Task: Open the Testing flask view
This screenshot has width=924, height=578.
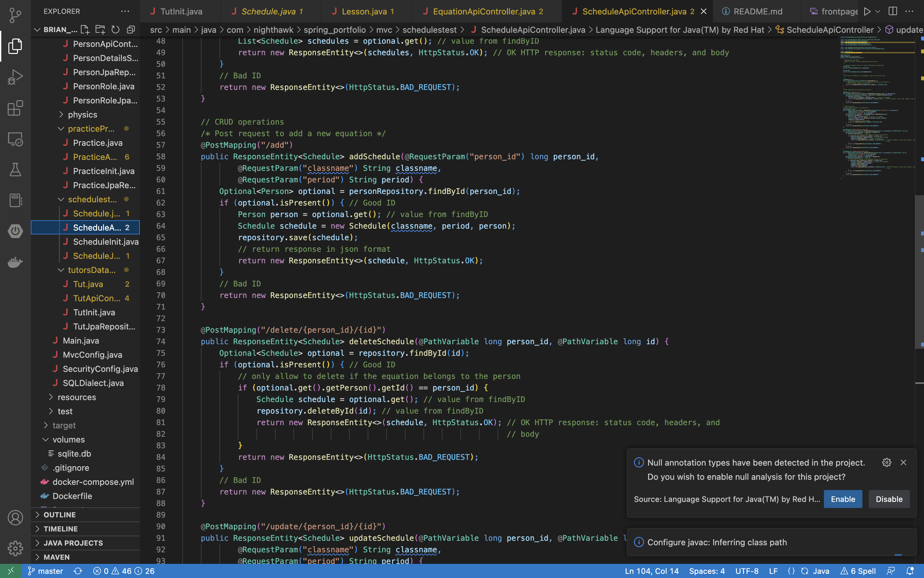Action: (15, 169)
